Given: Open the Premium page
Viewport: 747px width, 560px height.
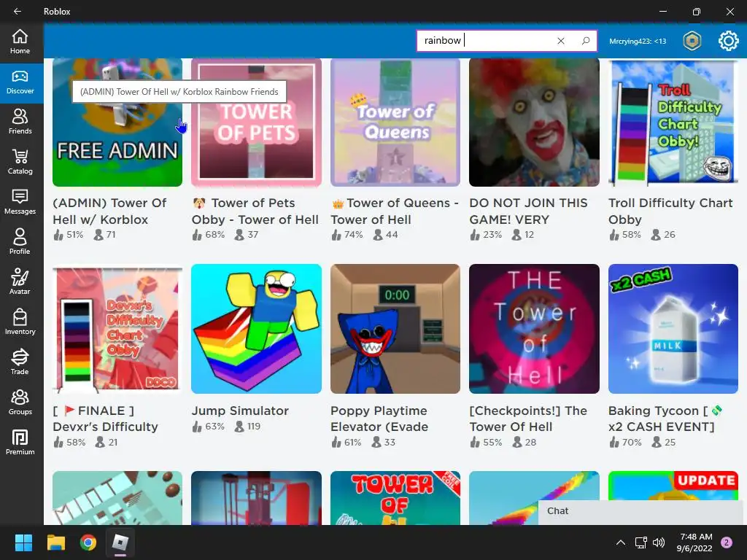Looking at the screenshot, I should (x=20, y=443).
